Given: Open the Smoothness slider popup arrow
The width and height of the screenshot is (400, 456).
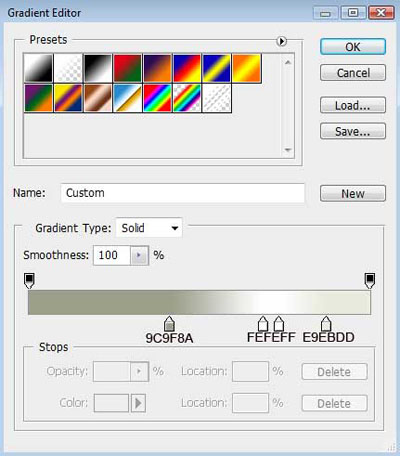Looking at the screenshot, I should [139, 255].
